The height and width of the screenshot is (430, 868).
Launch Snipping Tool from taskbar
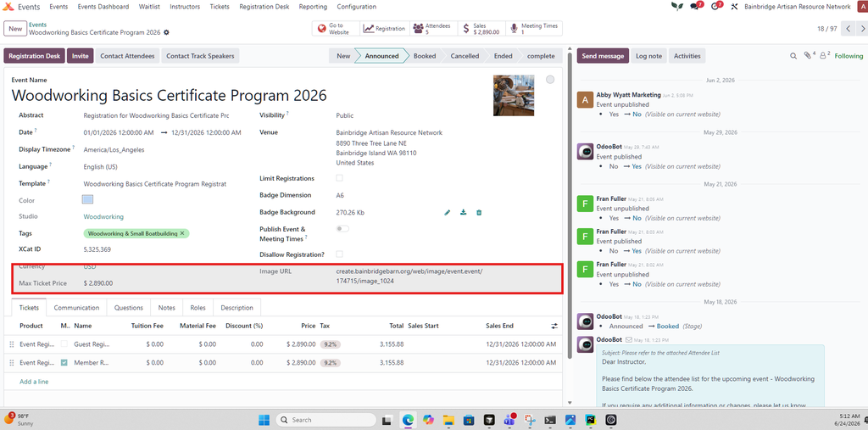(529, 420)
